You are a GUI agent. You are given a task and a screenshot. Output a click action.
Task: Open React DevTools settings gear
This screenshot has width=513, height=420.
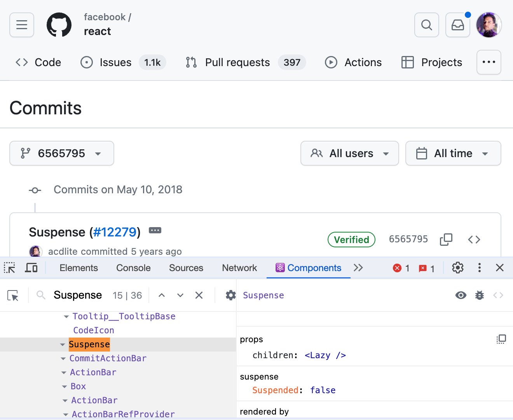[x=230, y=295]
